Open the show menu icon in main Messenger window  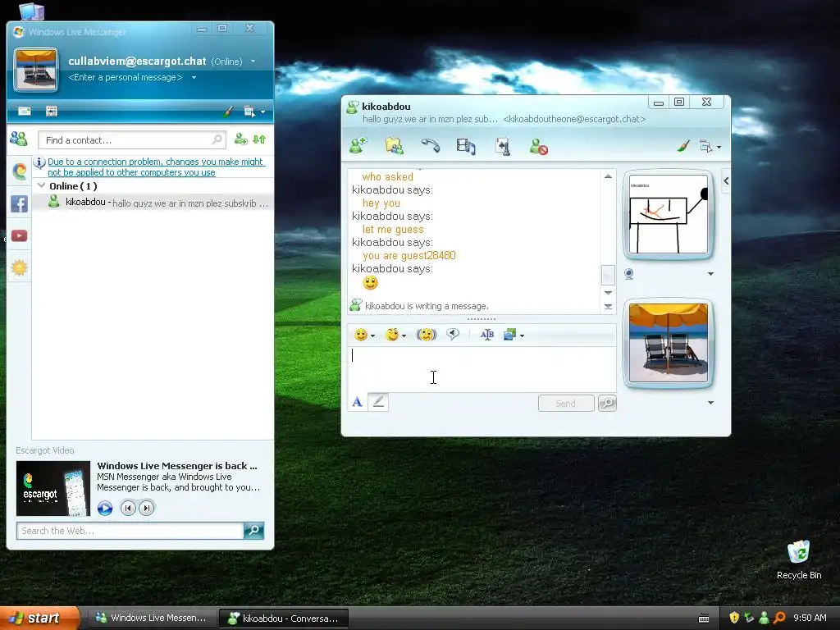(254, 112)
